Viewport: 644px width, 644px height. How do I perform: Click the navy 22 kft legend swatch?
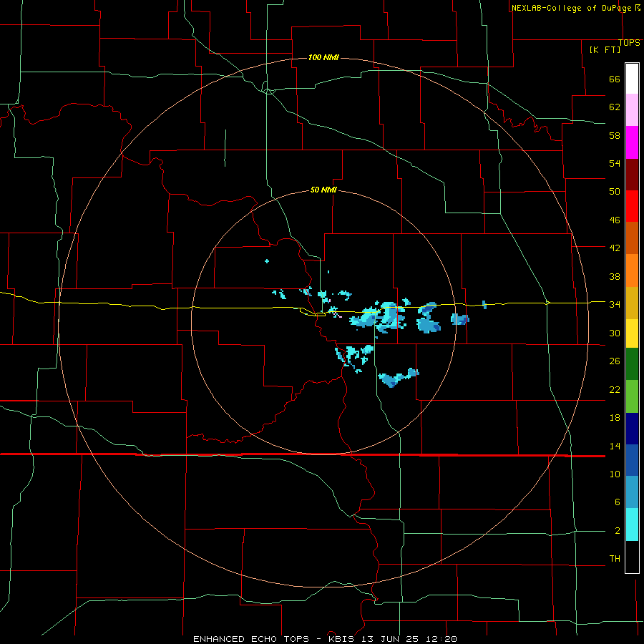coord(632,429)
